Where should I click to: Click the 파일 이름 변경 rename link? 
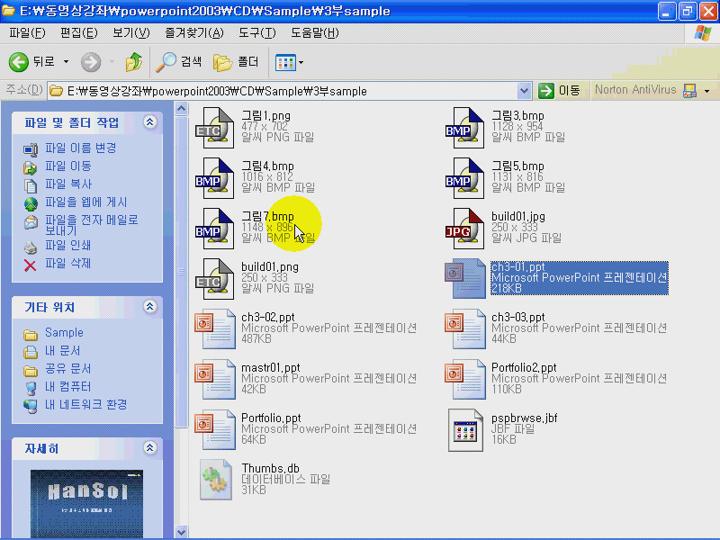coord(80,148)
